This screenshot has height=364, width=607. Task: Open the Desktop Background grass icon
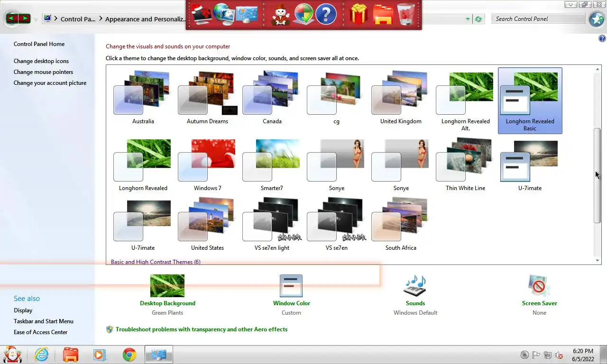pos(167,286)
